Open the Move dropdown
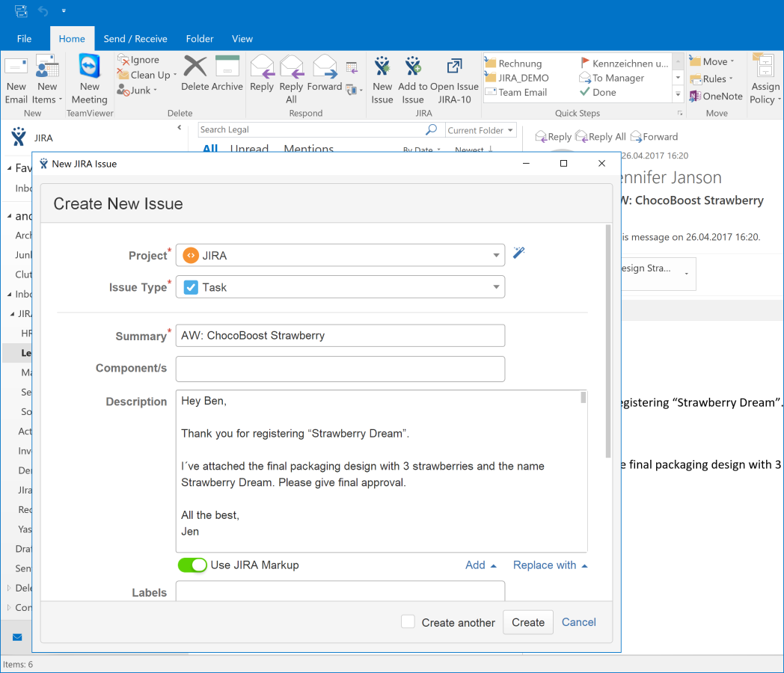Viewport: 784px width, 673px height. pyautogui.click(x=712, y=61)
